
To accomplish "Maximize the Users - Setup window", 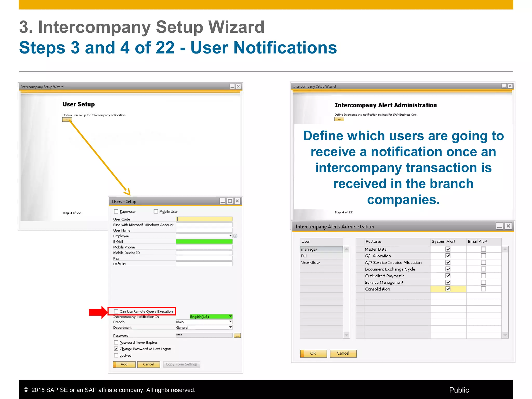I will [x=230, y=201].
